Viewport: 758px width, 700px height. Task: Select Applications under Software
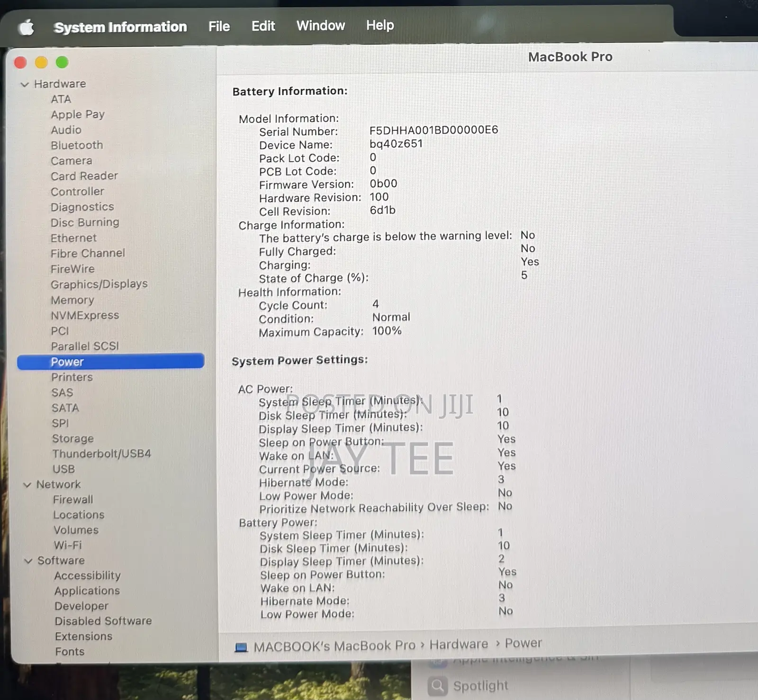pos(87,591)
